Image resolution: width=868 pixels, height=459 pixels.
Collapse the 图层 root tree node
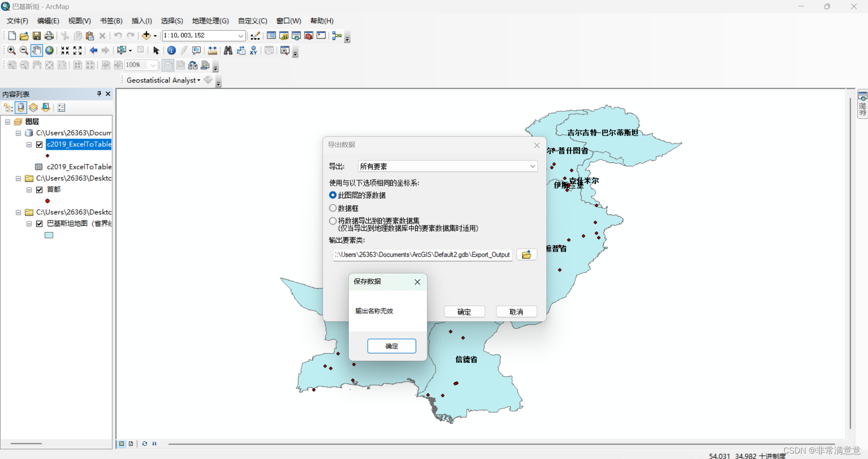coord(8,122)
